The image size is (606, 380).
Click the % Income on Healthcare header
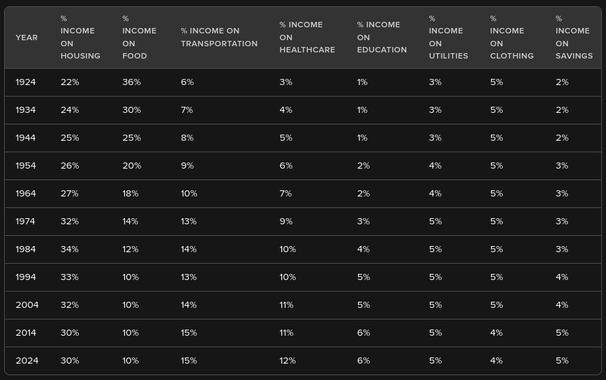tap(307, 37)
